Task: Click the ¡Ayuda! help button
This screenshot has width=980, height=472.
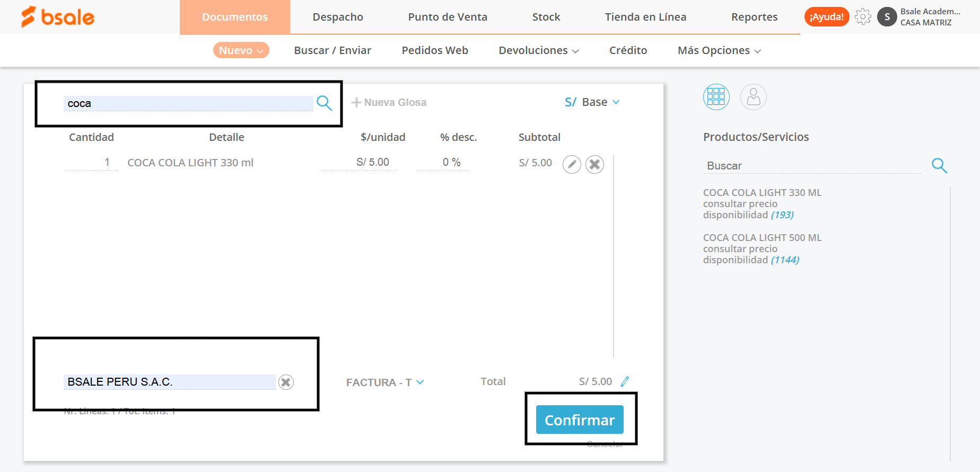Action: pos(827,17)
